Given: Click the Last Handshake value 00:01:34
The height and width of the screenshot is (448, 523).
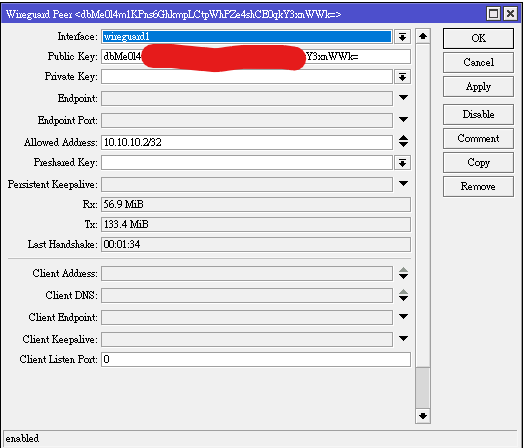Looking at the screenshot, I should click(x=256, y=245).
